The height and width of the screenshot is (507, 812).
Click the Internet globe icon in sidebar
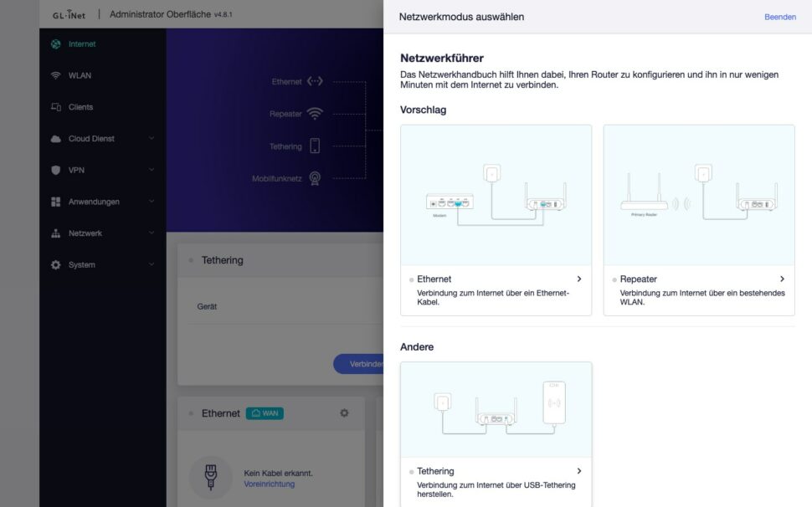pos(56,44)
